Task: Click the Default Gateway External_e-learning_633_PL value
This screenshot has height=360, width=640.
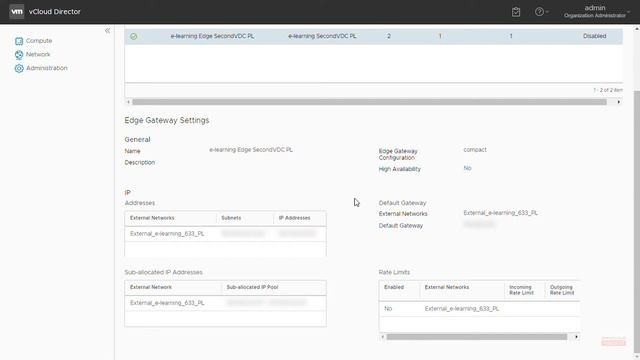Action: tap(500, 213)
